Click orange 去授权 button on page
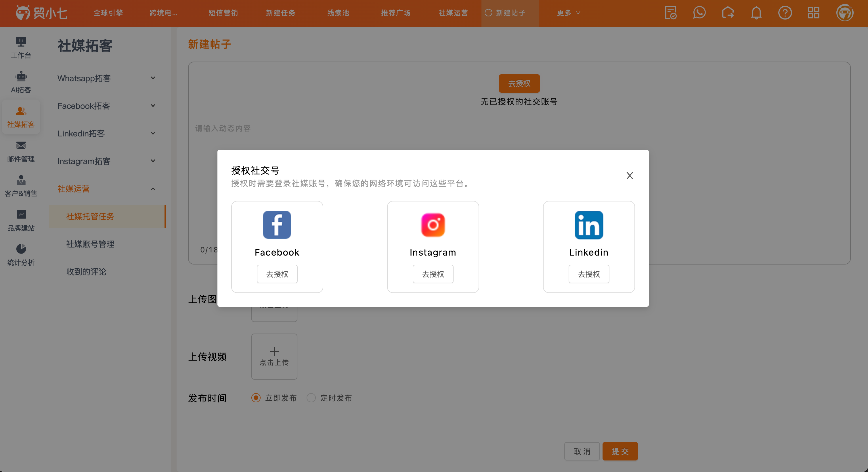The width and height of the screenshot is (868, 472). coord(519,83)
